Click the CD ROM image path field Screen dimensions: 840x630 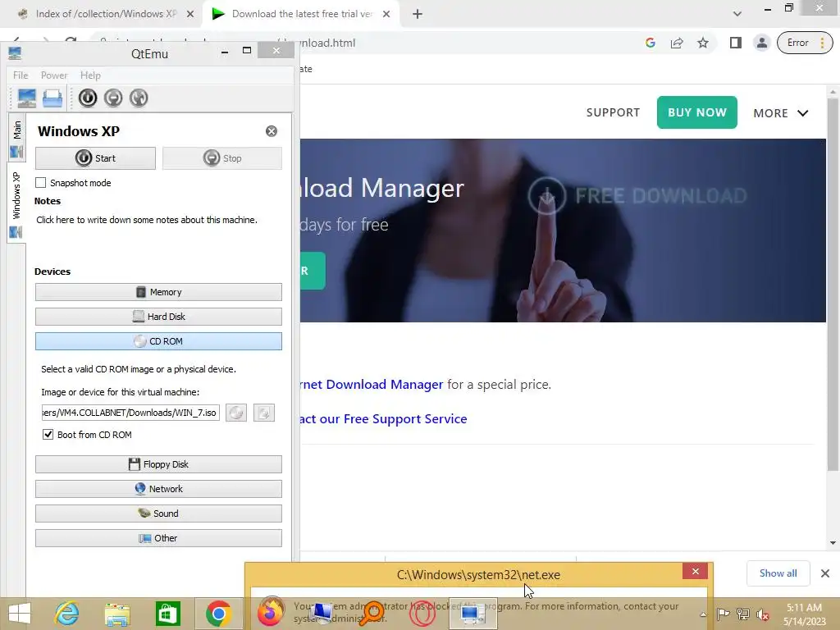[130, 413]
